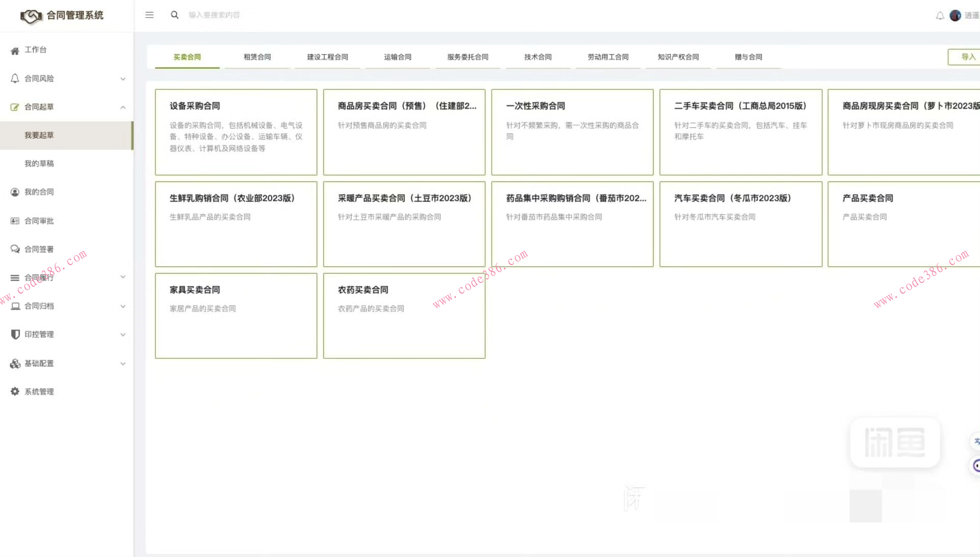Open the 系统管理 gear icon
The width and height of the screenshot is (980, 557).
pyautogui.click(x=15, y=391)
